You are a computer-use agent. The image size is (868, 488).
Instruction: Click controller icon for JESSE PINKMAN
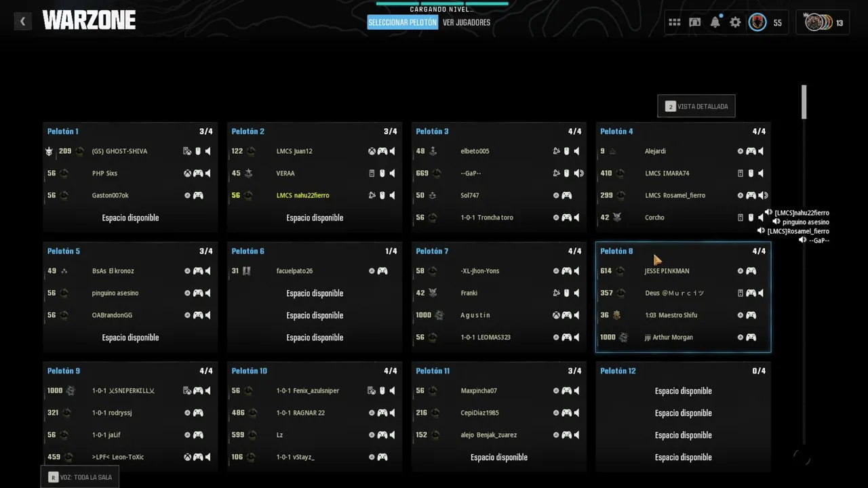[751, 271]
